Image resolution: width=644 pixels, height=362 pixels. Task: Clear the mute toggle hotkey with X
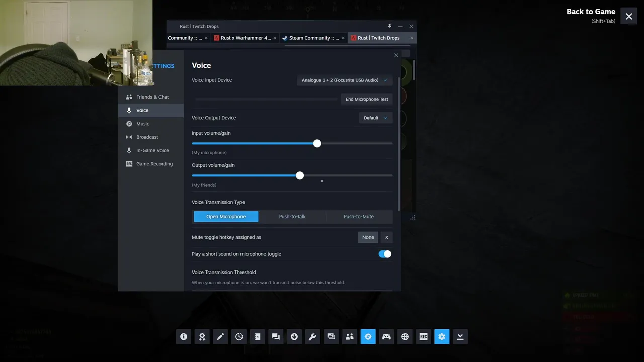[x=386, y=237]
